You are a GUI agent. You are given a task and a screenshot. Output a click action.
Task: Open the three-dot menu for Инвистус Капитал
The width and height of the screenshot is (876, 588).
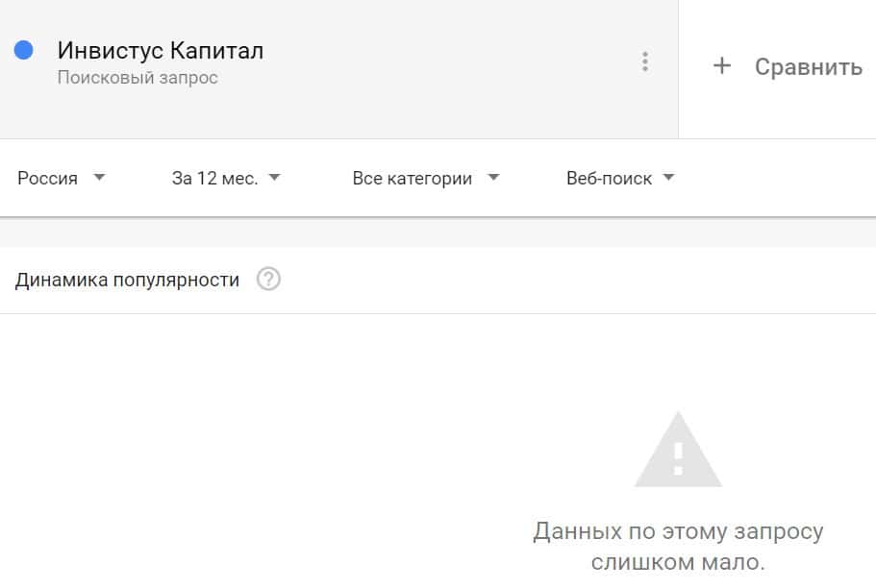[644, 62]
